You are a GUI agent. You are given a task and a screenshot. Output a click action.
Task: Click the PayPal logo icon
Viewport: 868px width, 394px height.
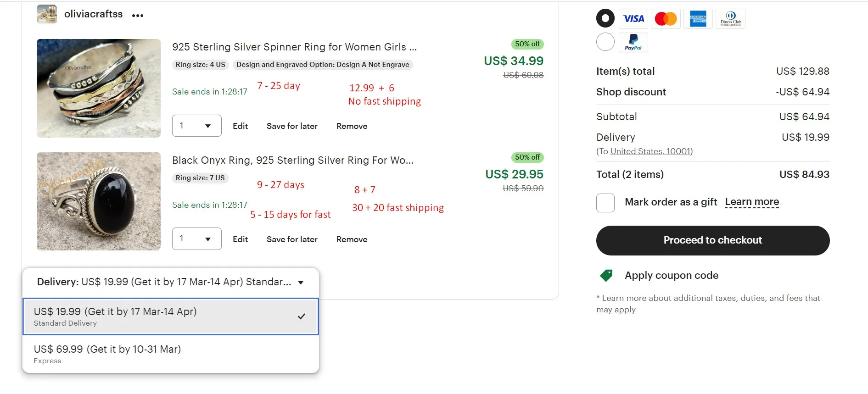point(633,42)
